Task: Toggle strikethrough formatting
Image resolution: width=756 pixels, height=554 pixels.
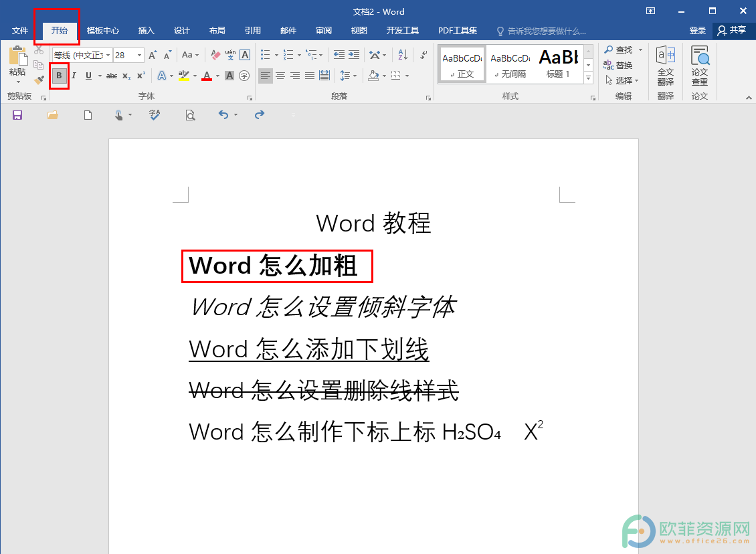Action: tap(111, 76)
